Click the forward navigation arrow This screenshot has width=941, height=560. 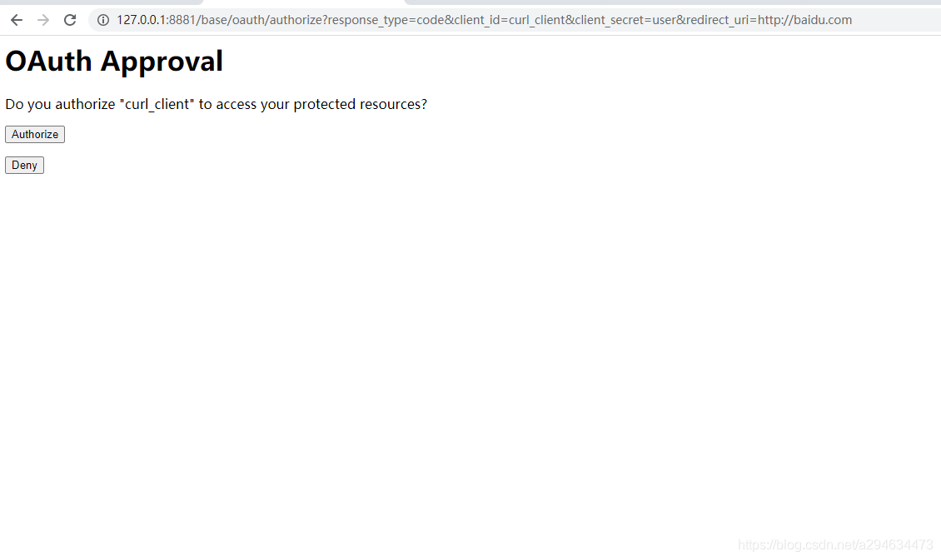[x=43, y=20]
